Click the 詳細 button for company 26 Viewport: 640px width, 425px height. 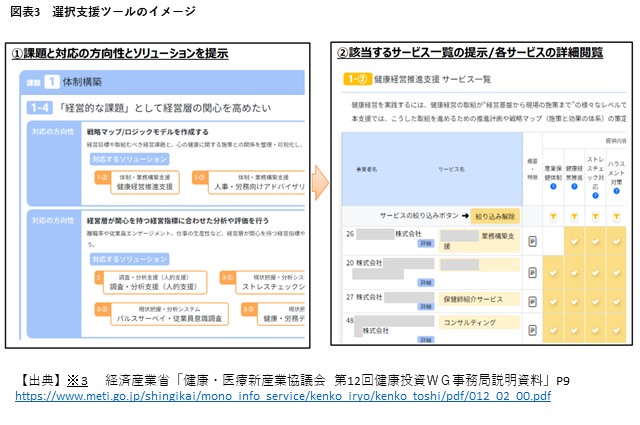(x=425, y=244)
